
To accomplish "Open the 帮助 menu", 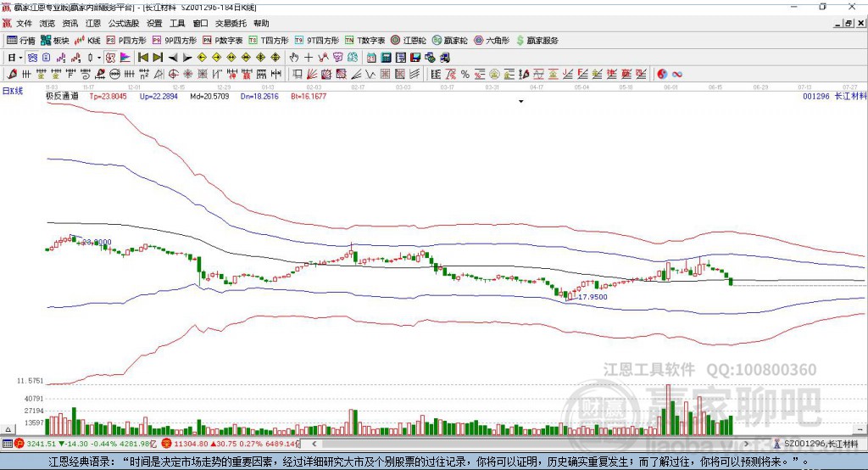I will [x=261, y=23].
